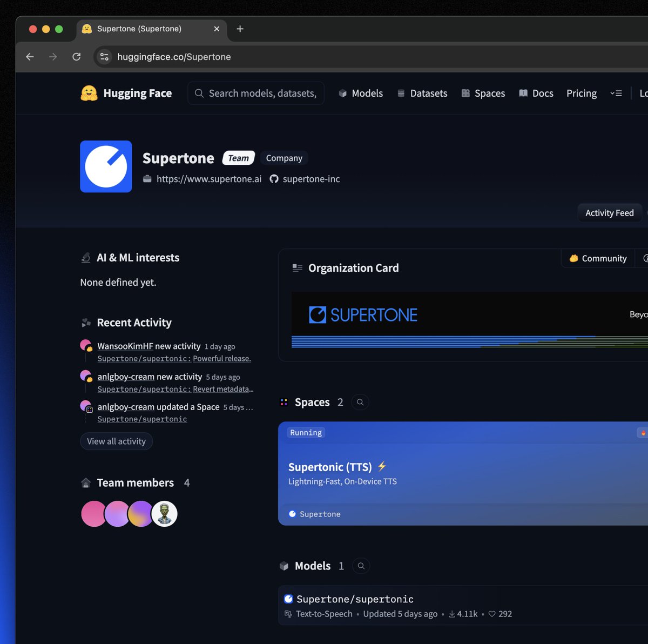The width and height of the screenshot is (648, 644).
Task: Open the Datasets nav item
Action: [422, 93]
